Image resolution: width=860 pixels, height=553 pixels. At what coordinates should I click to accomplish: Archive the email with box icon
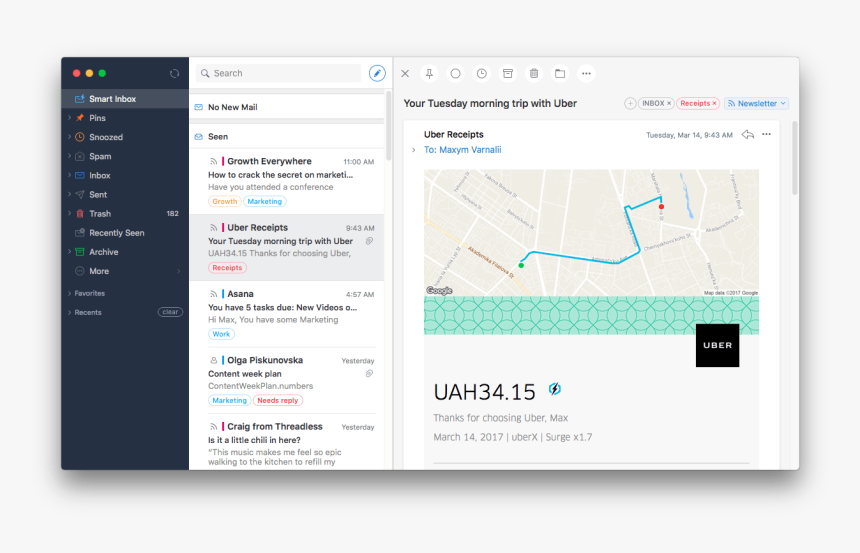tap(508, 73)
